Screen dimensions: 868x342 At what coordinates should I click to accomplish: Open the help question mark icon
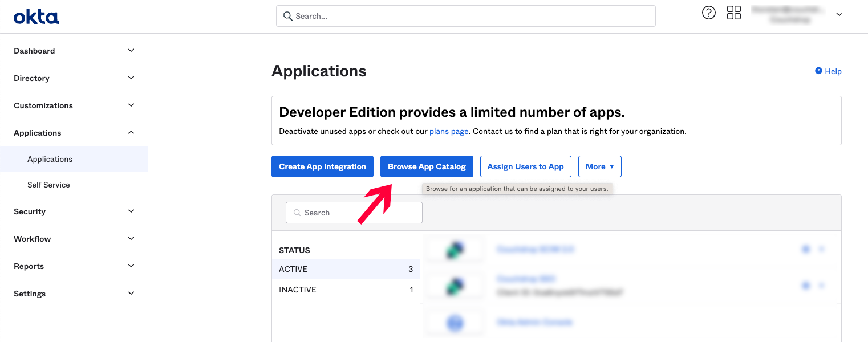709,13
